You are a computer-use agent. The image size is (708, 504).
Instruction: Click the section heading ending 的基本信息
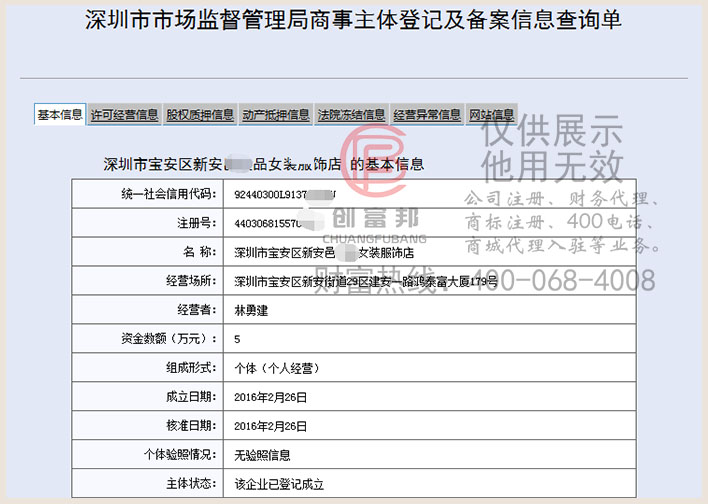(264, 164)
